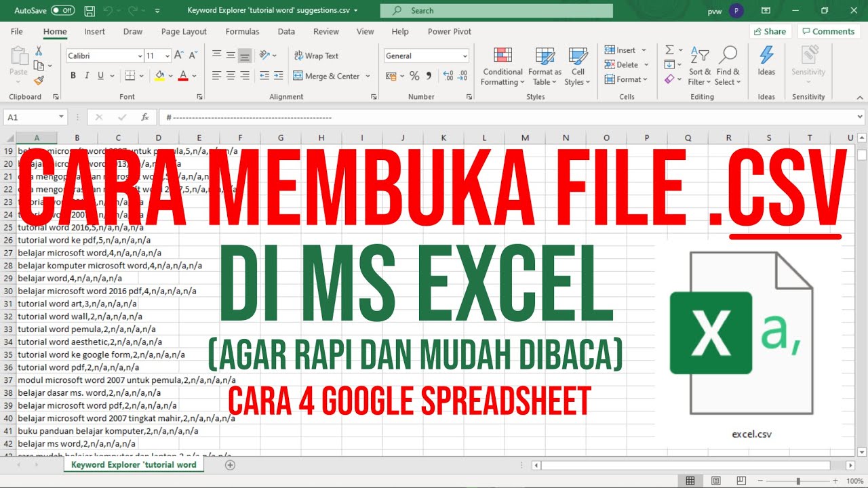Align text left
The height and width of the screenshot is (488, 868).
(217, 76)
